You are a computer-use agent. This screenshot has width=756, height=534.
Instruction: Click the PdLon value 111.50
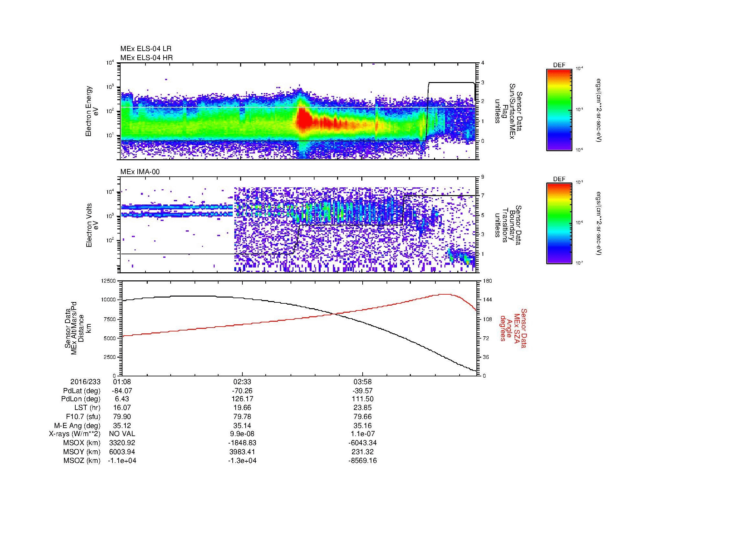click(363, 399)
